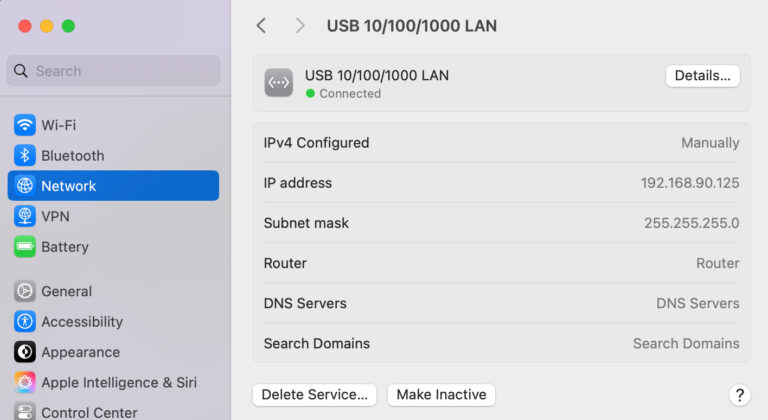Image resolution: width=768 pixels, height=420 pixels.
Task: Click the Accessibility icon
Action: (25, 322)
